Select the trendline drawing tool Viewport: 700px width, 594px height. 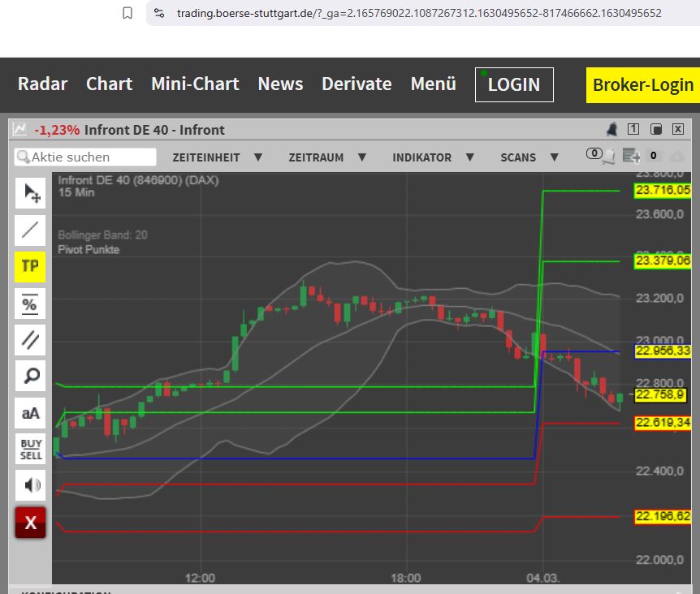pyautogui.click(x=30, y=230)
